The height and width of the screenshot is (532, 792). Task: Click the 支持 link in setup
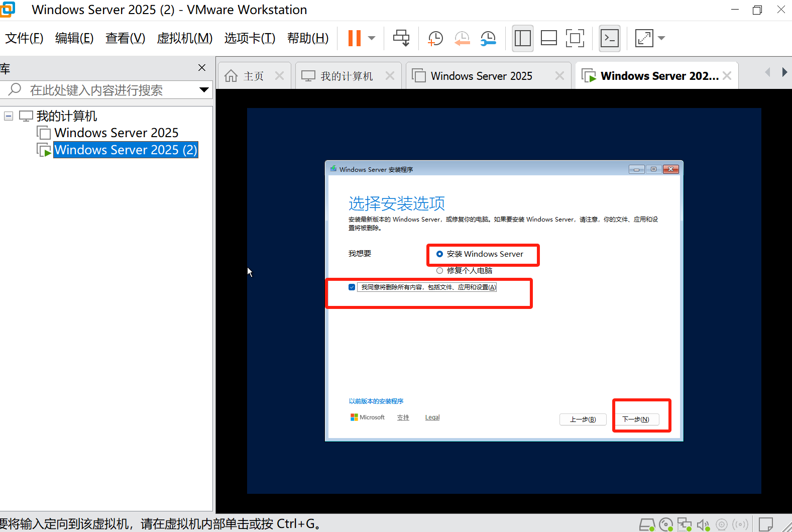(403, 417)
